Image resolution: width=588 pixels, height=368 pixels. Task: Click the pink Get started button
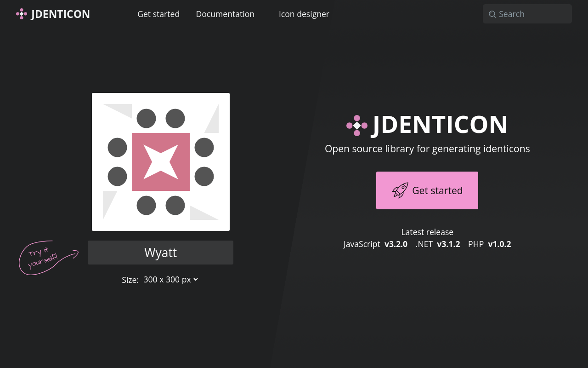pyautogui.click(x=427, y=190)
